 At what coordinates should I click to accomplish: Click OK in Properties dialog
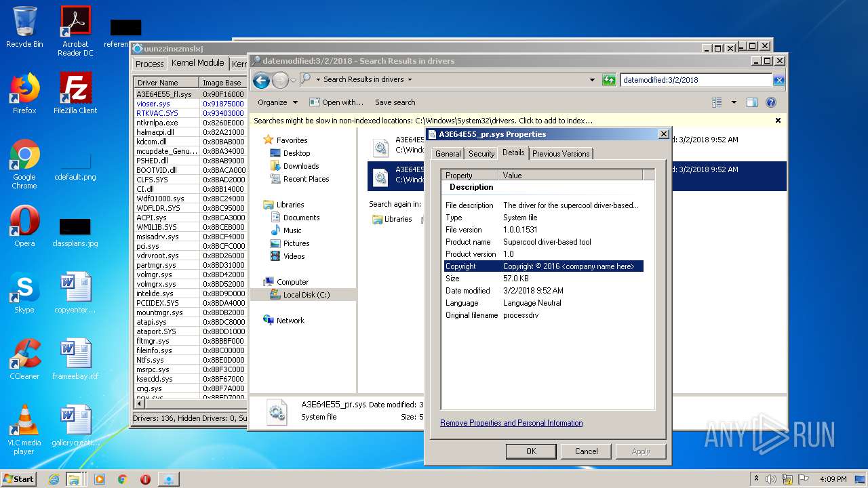531,451
